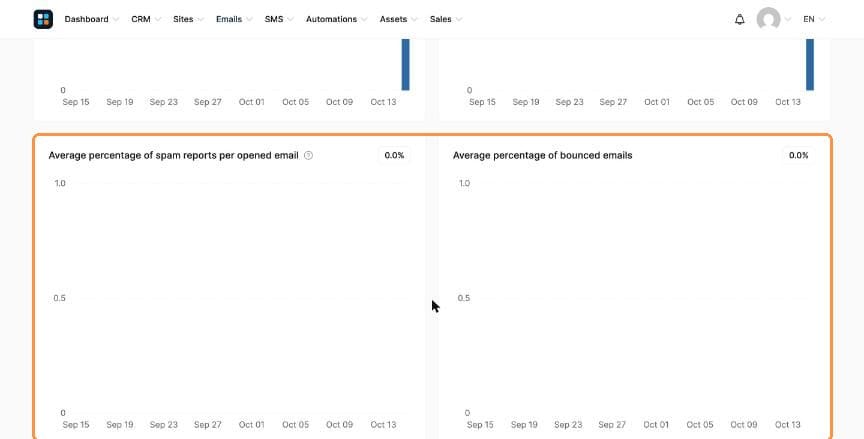Open the CRM menu

click(146, 19)
